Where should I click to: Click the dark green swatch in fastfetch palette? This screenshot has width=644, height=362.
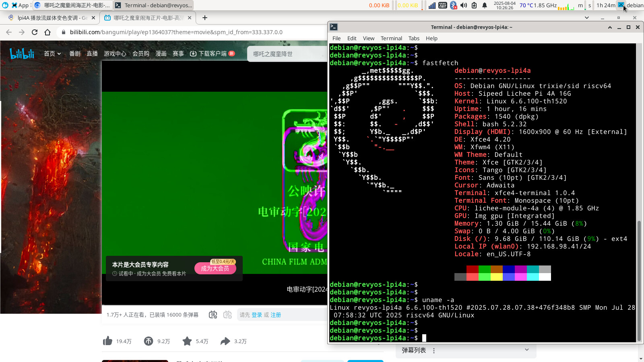(485, 269)
